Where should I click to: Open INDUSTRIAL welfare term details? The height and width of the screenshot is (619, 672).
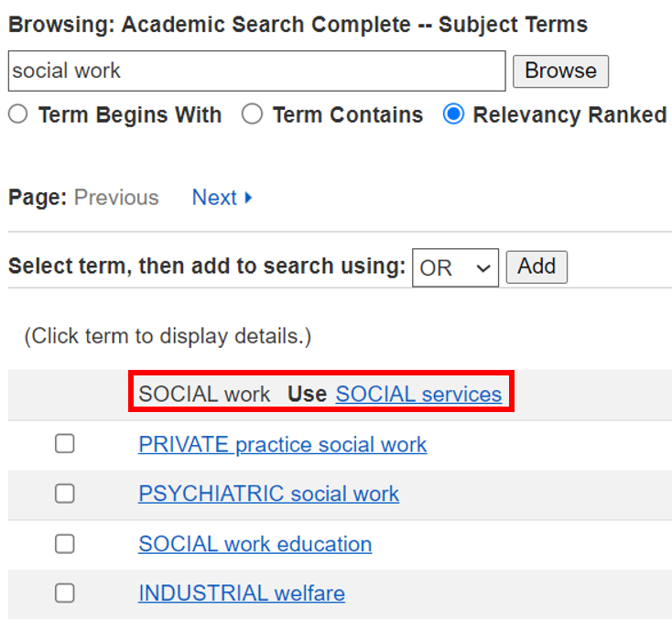pyautogui.click(x=242, y=593)
